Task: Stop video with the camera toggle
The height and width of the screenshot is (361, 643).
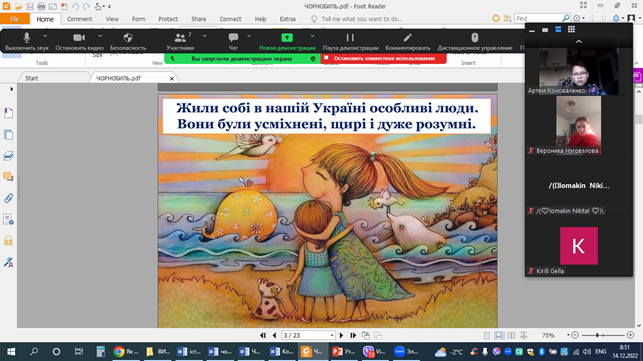Action: [79, 38]
